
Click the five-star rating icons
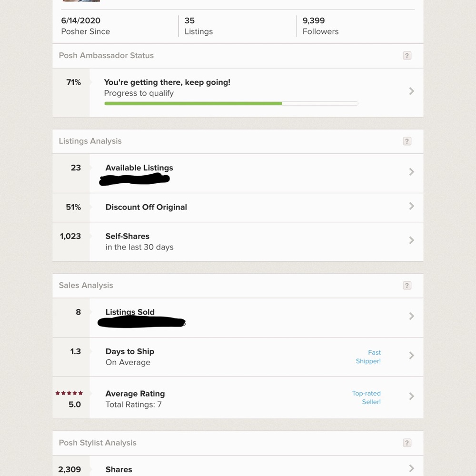click(x=69, y=393)
